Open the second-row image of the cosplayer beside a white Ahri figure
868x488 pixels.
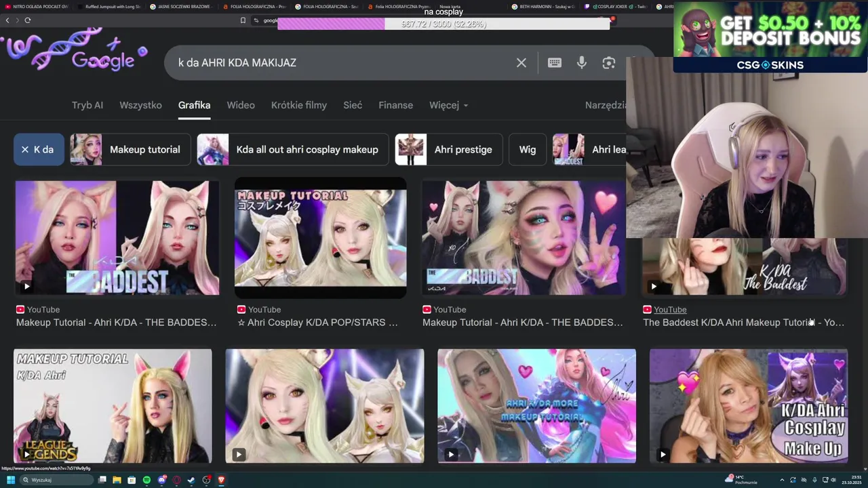point(324,406)
